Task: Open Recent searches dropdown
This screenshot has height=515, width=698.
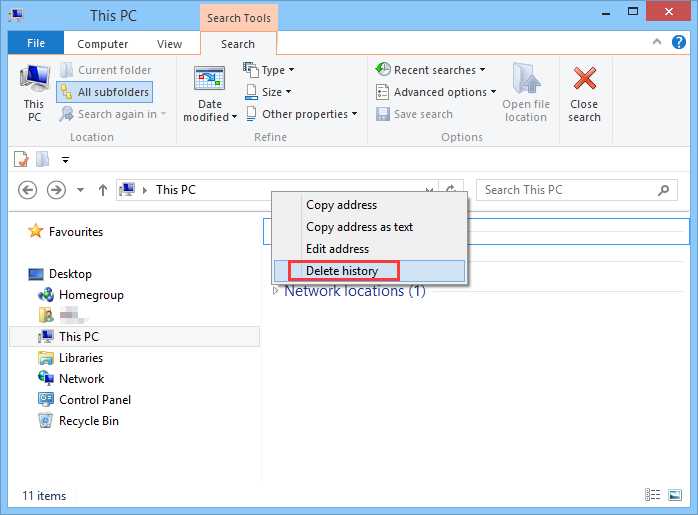Action: click(x=430, y=70)
